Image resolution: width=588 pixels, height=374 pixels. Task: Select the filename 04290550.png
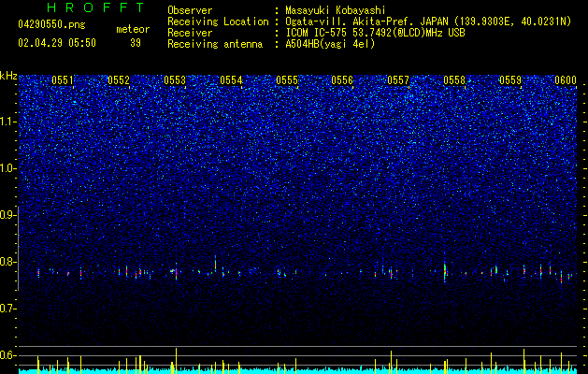click(51, 25)
